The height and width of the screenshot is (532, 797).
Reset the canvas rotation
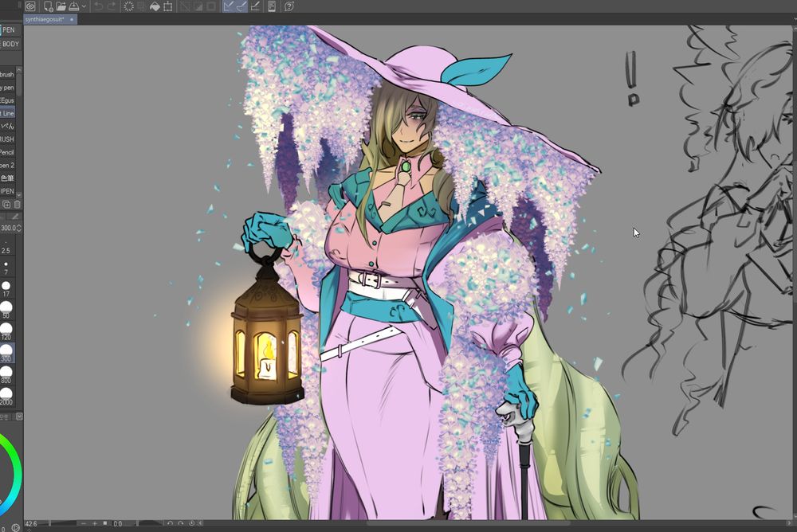[x=191, y=523]
